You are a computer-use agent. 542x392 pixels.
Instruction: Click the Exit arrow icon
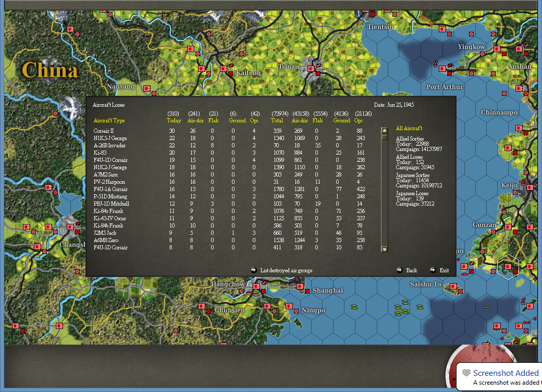pos(433,270)
